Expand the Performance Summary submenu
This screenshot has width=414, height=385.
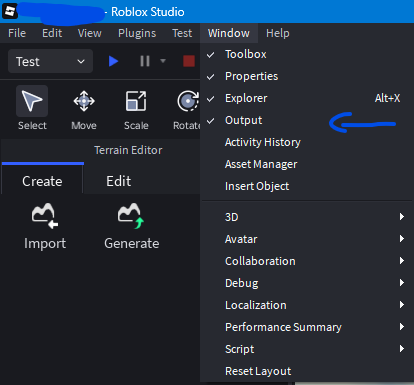[x=307, y=327]
